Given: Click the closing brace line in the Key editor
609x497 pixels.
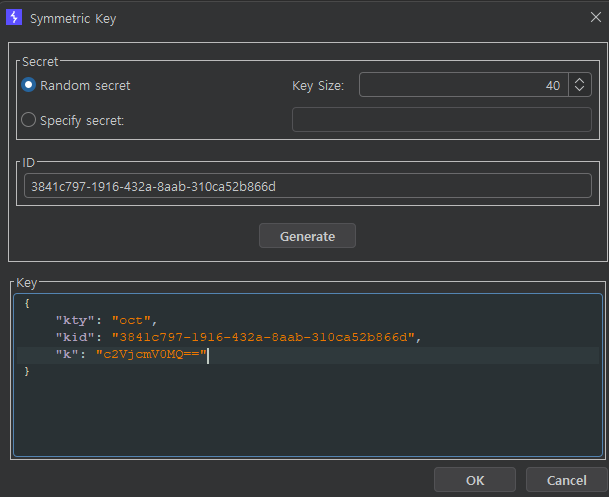Looking at the screenshot, I should 28,372.
